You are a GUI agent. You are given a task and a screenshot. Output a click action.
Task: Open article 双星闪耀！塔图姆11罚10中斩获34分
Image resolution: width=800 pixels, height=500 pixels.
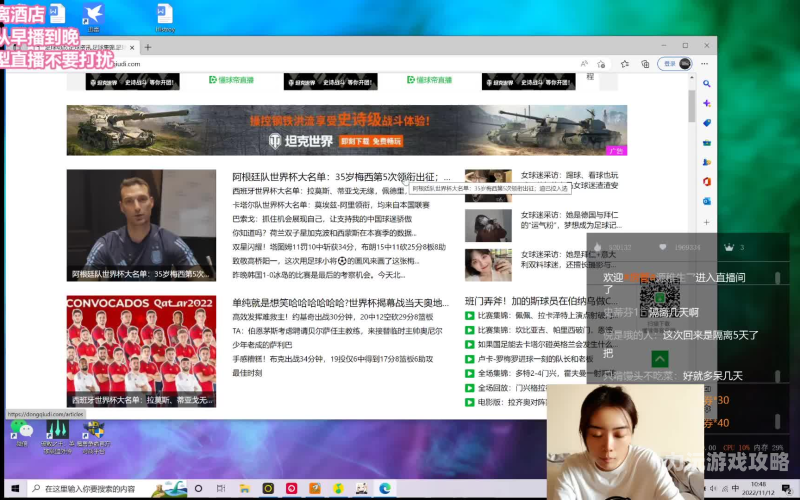tap(339, 247)
